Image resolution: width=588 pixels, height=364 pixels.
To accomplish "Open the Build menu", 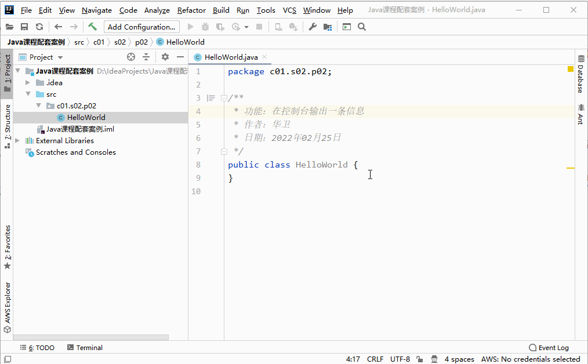I will (221, 10).
